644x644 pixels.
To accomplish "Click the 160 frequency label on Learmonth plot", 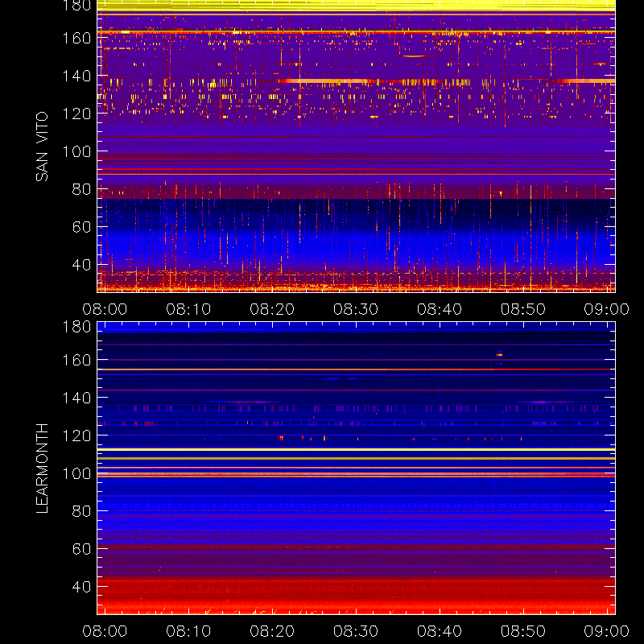I will pos(76,360).
